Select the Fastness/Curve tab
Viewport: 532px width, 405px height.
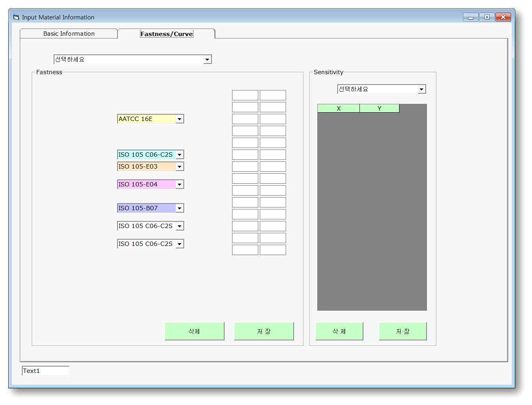(x=167, y=34)
